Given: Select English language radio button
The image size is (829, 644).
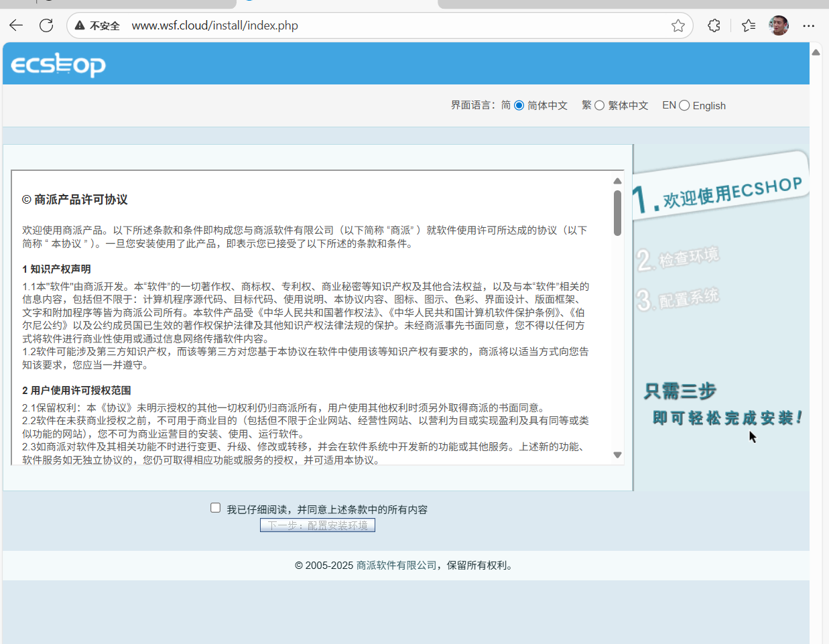Looking at the screenshot, I should coord(684,105).
